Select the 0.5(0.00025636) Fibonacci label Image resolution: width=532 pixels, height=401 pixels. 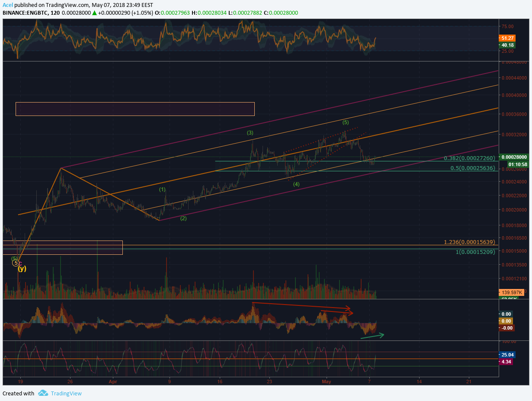(473, 168)
